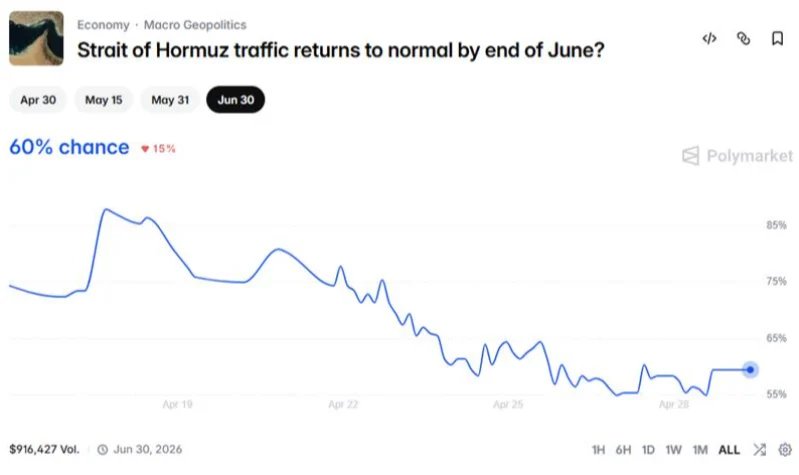Image resolution: width=799 pixels, height=475 pixels.
Task: Select the Apr 30 date option
Action: [x=38, y=100]
